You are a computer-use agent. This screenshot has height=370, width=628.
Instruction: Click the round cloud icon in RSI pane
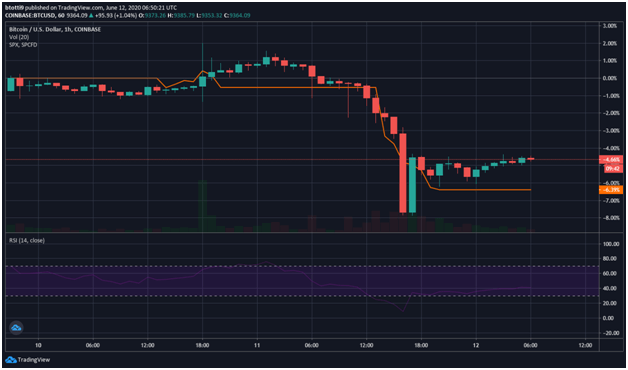[x=16, y=328]
